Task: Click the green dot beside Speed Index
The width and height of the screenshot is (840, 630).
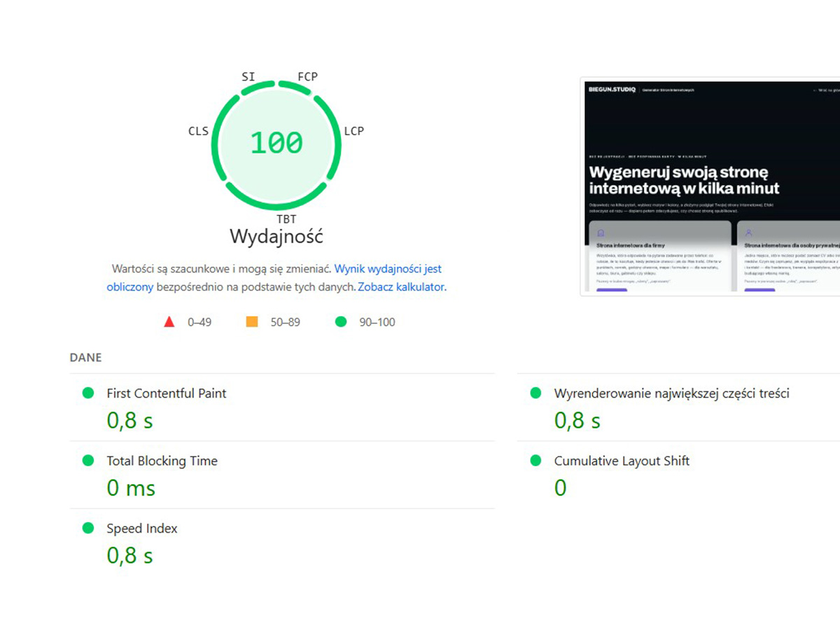Action: click(x=88, y=528)
